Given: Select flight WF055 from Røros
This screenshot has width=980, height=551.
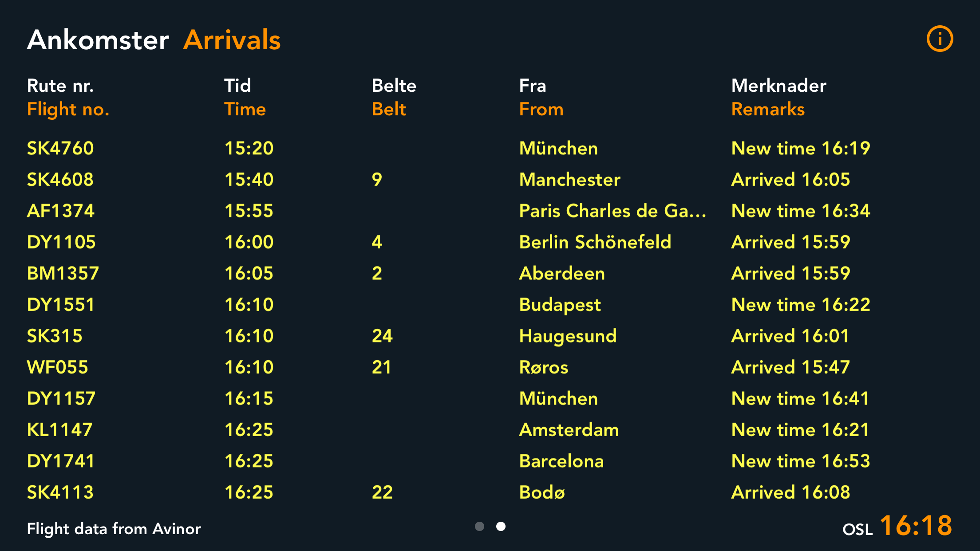Looking at the screenshot, I should tap(58, 367).
